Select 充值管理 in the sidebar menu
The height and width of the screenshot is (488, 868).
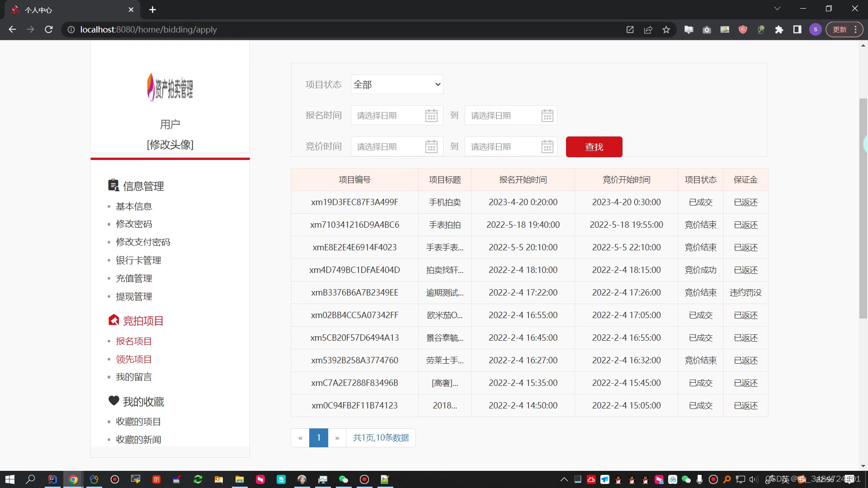pos(134,278)
